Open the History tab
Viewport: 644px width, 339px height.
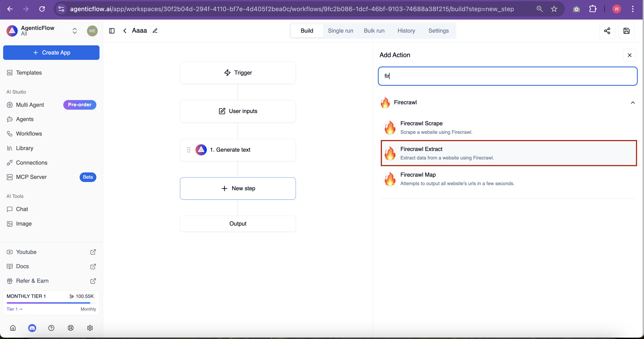click(406, 31)
